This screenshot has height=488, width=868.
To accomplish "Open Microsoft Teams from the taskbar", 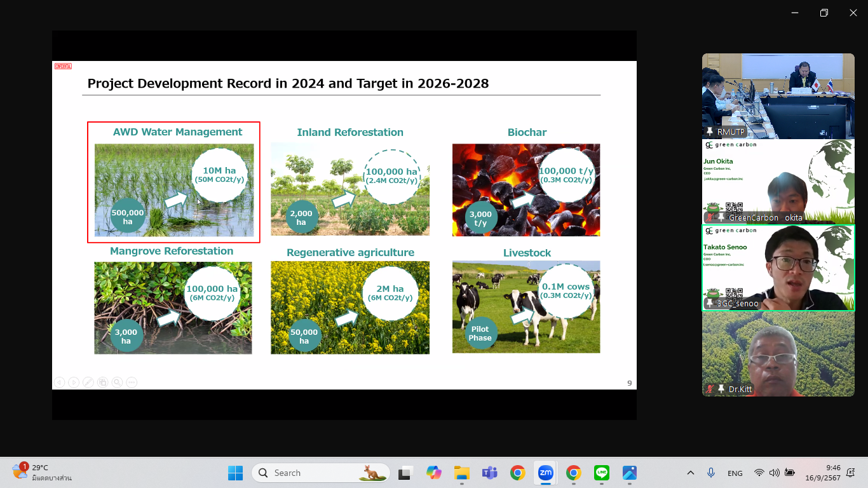I will [489, 473].
